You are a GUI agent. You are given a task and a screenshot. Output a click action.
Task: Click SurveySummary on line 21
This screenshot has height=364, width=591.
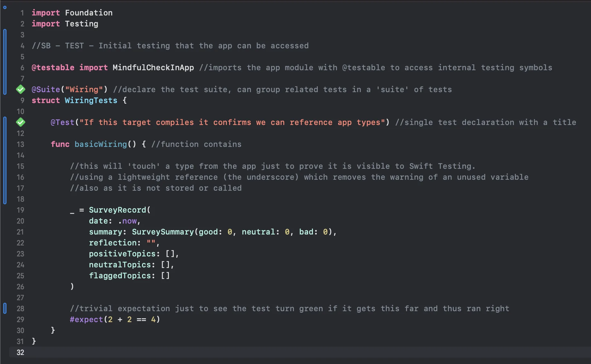pos(163,232)
